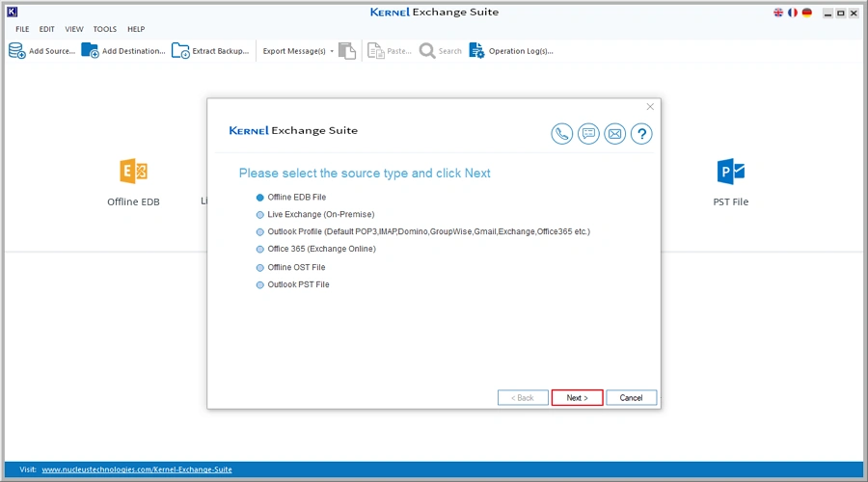Select the Offline OST File radio button
The height and width of the screenshot is (482, 868).
pyautogui.click(x=259, y=268)
